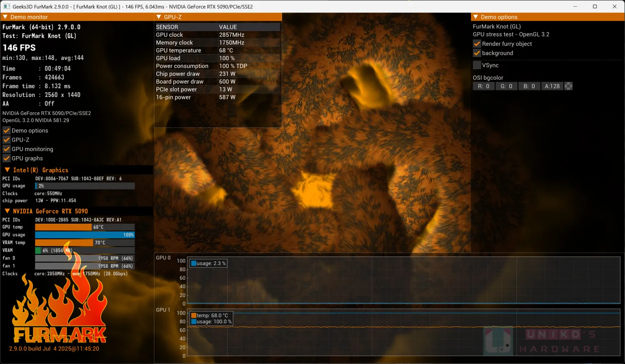Click the FurMark app icon in title bar
Viewport: 625px width, 364px height.
tap(7, 7)
